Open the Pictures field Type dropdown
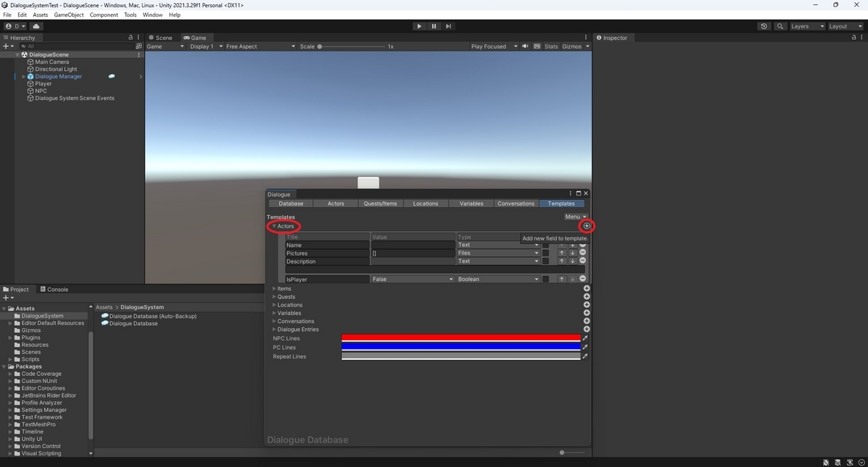The height and width of the screenshot is (467, 868). 498,253
